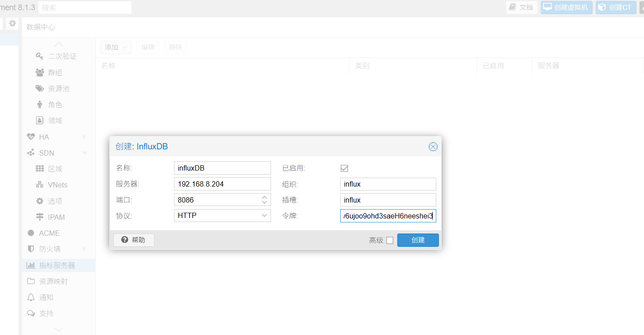Click the 群组 users icon in sidebar

coord(39,72)
